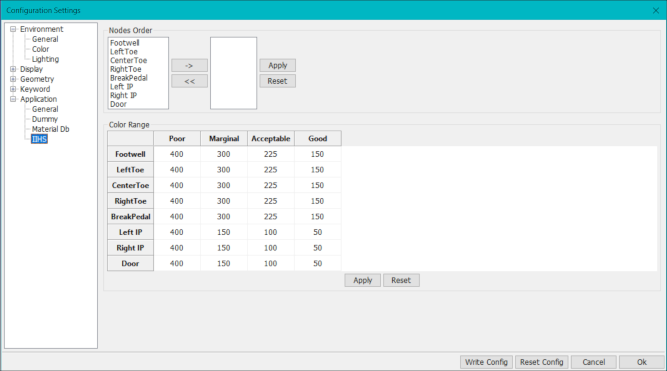This screenshot has height=371, width=667.
Task: Click the Geometry tree label
Action: (x=37, y=79)
